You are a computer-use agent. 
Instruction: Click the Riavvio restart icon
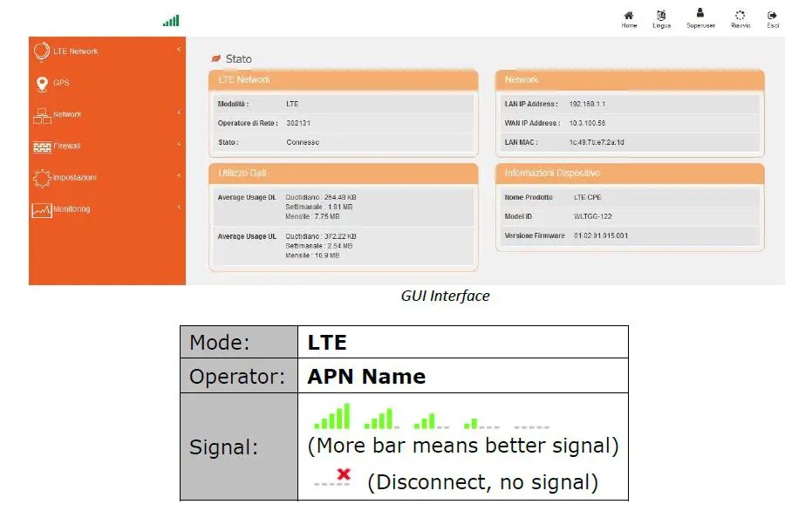pyautogui.click(x=740, y=15)
